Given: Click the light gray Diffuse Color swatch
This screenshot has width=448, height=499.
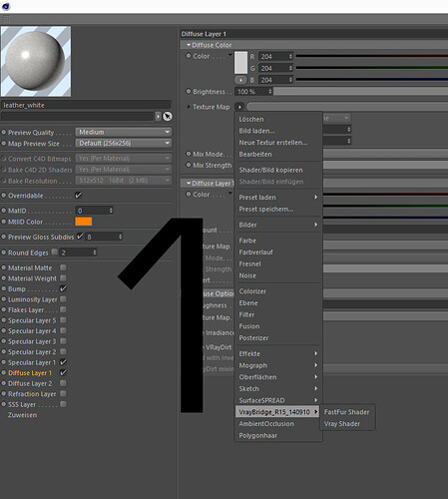Looking at the screenshot, I should pyautogui.click(x=240, y=62).
